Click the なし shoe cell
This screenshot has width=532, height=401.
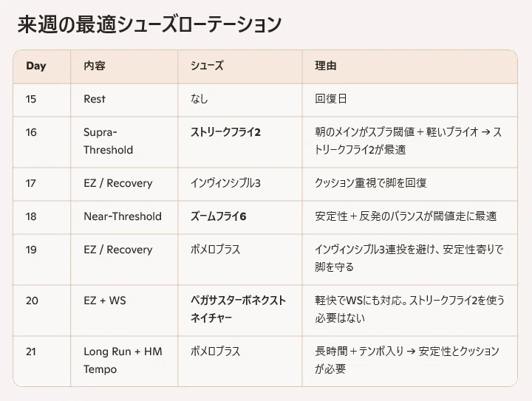pos(199,99)
